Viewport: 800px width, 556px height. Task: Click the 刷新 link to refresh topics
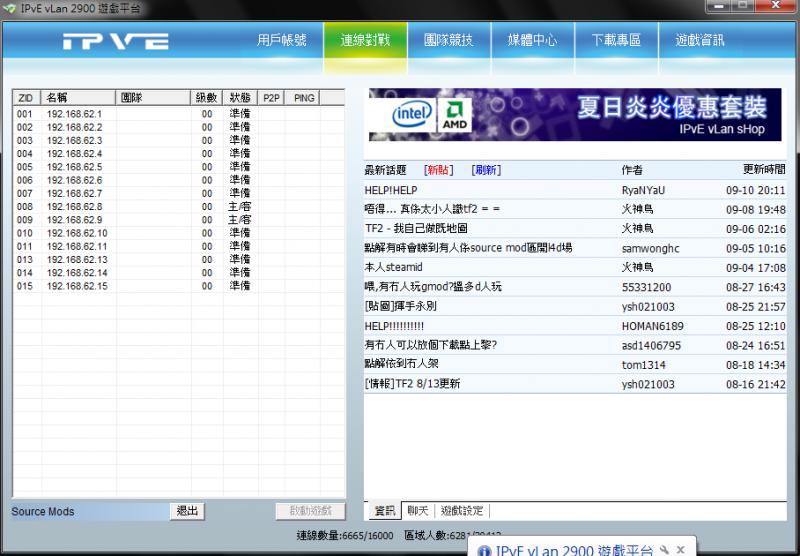[x=486, y=170]
